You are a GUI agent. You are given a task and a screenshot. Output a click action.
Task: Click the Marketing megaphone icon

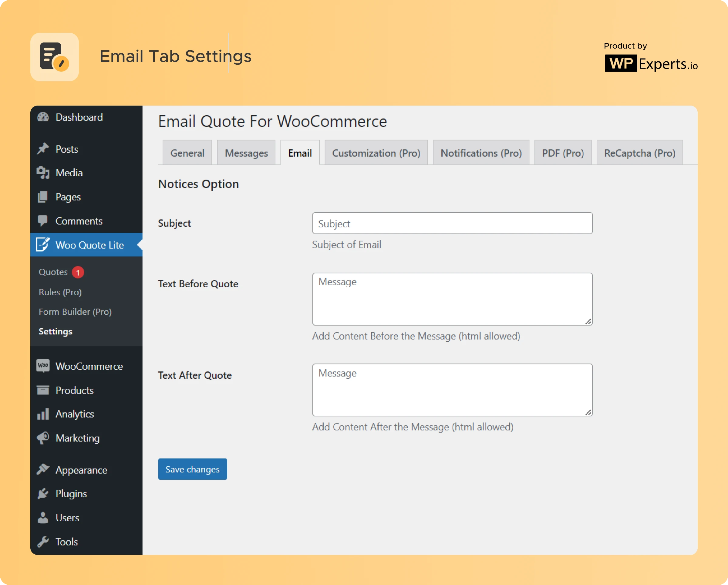click(x=43, y=438)
